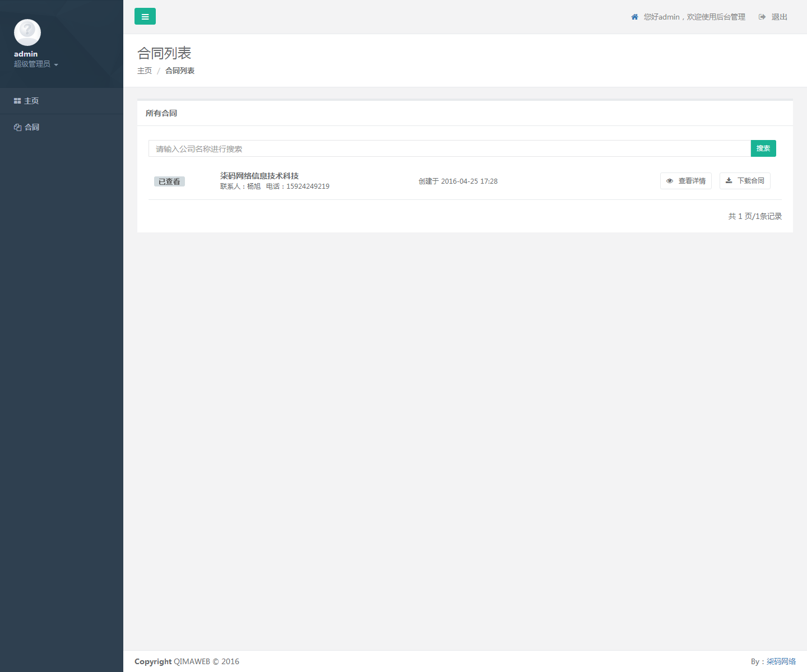Click the 所有合同 panel header

tap(161, 113)
